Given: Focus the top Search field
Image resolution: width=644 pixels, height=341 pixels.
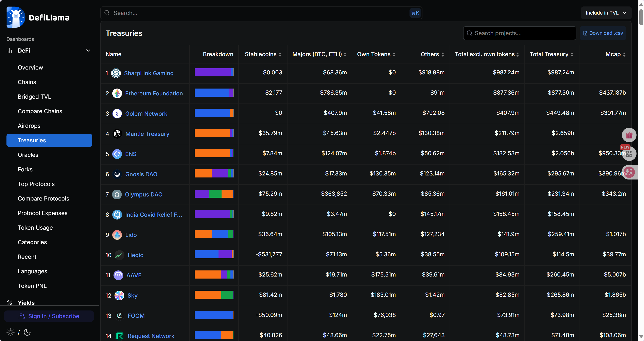Looking at the screenshot, I should tap(261, 13).
